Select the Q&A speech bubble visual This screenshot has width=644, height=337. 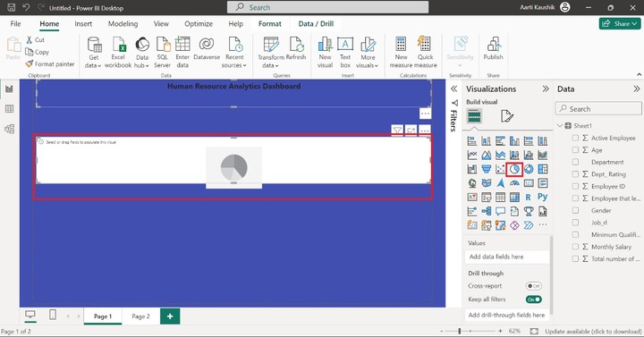click(x=500, y=211)
